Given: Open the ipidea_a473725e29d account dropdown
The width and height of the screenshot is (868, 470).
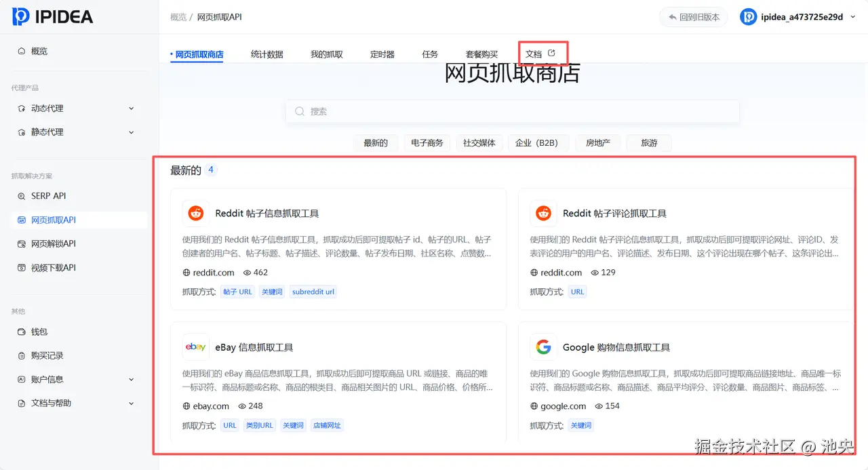Looking at the screenshot, I should click(799, 17).
